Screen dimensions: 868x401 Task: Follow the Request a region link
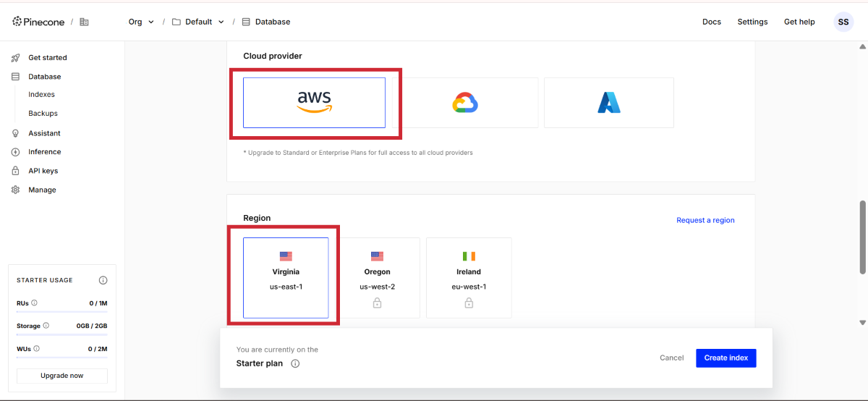(705, 220)
